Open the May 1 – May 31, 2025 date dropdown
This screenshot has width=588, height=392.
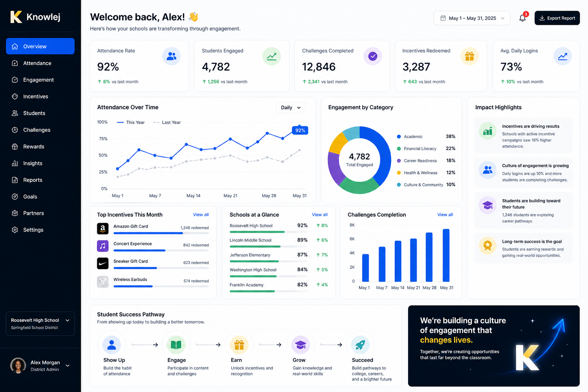[472, 18]
